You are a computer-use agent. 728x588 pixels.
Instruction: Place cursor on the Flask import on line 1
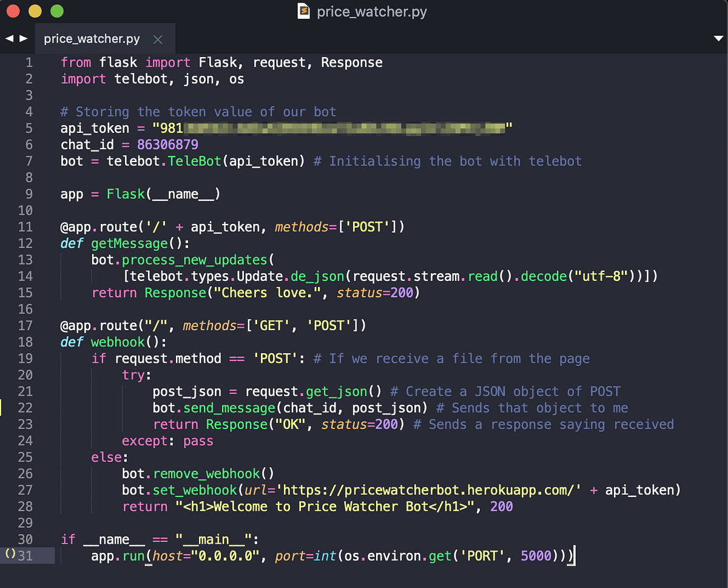(x=219, y=62)
